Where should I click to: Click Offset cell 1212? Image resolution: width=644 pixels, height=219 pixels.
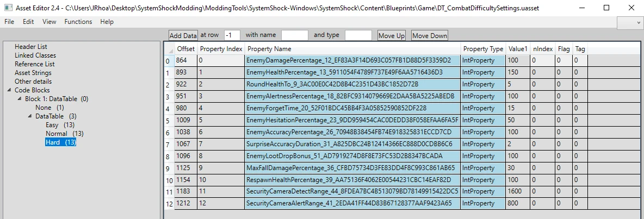[185, 203]
